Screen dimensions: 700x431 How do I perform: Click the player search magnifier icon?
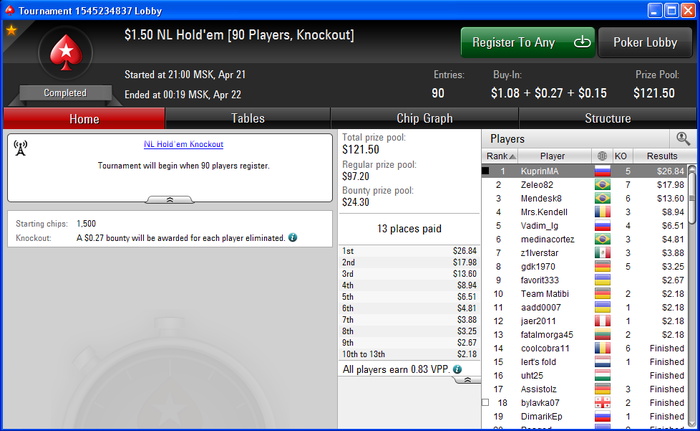coord(683,139)
